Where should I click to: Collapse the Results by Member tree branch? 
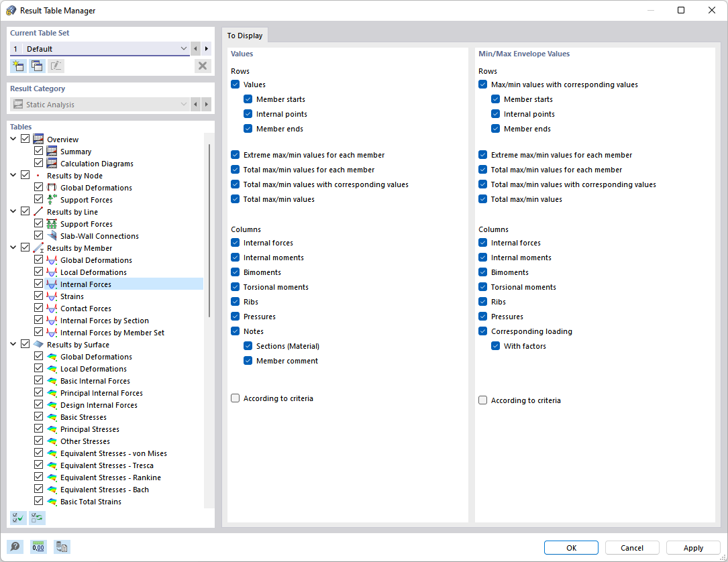(14, 247)
